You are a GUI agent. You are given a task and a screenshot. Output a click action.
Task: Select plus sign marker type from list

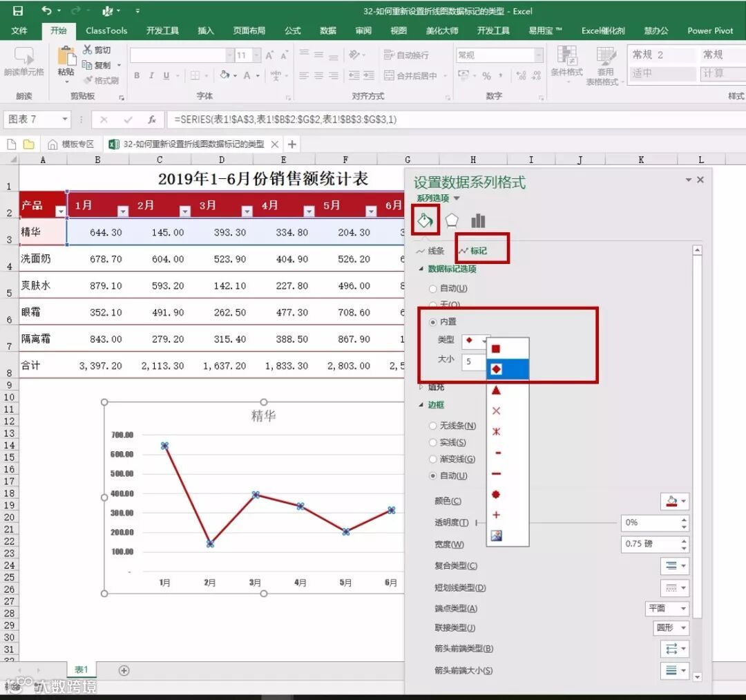[x=496, y=515]
